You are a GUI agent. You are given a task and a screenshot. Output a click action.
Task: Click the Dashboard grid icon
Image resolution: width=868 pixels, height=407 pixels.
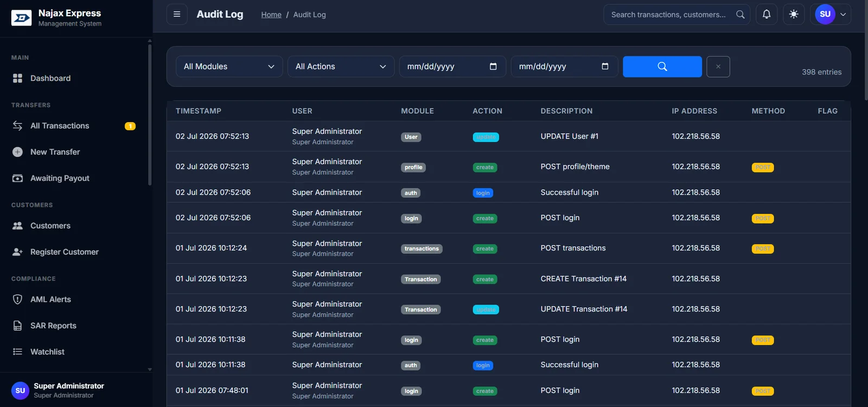(17, 78)
